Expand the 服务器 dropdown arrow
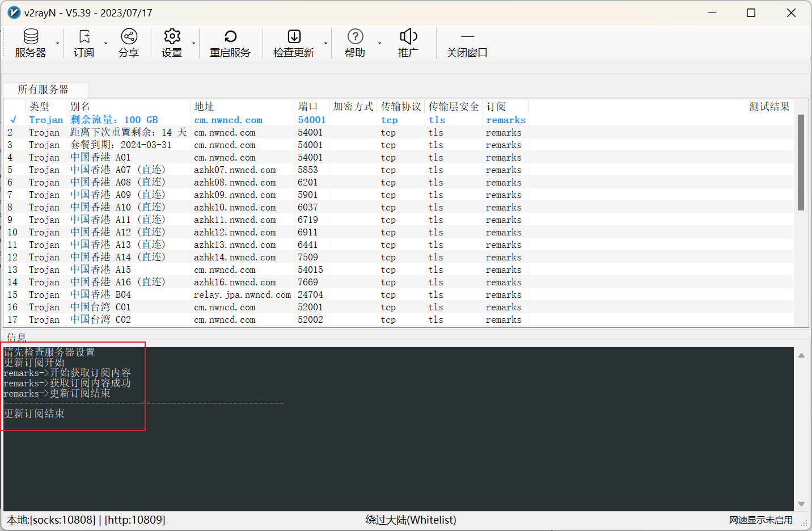 (x=57, y=44)
